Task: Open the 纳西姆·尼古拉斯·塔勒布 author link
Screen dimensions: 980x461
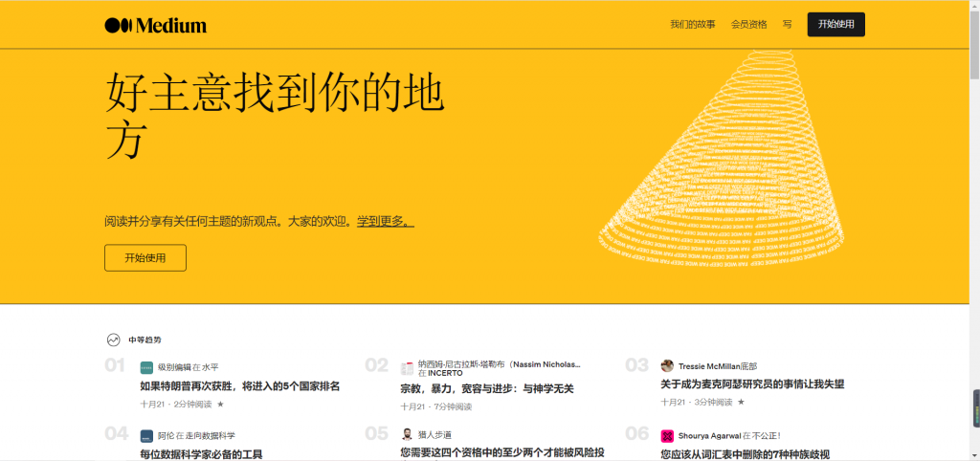Action: click(x=500, y=363)
